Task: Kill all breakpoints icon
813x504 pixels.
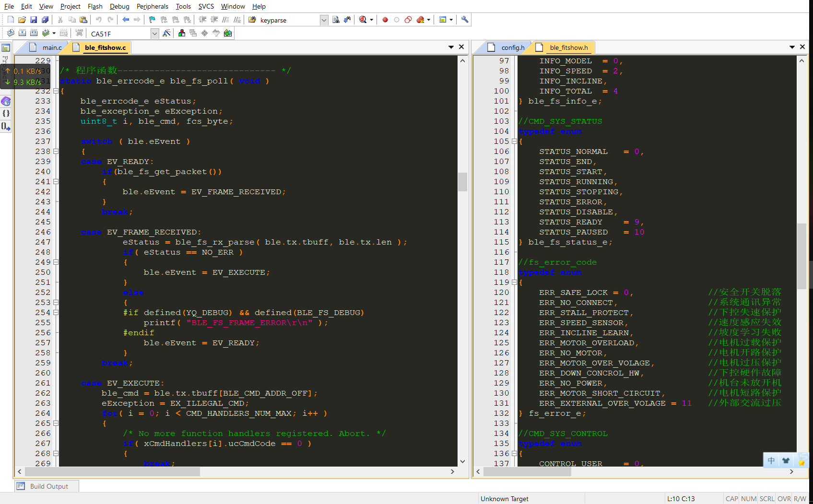Action: tap(421, 20)
